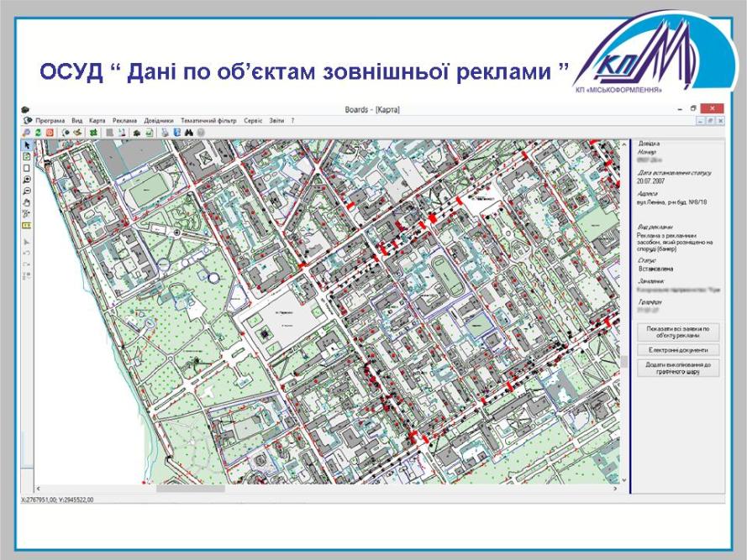Select the yellow ruler measure tool
This screenshot has height=560, width=747.
[x=27, y=225]
